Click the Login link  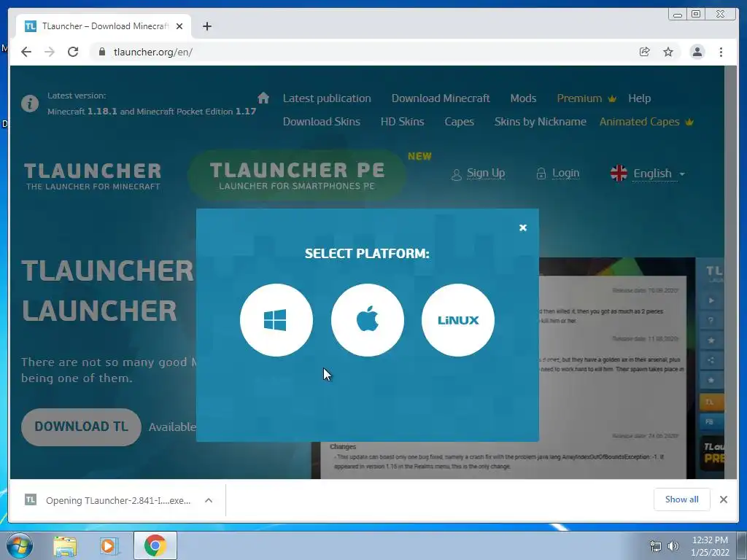(558, 174)
